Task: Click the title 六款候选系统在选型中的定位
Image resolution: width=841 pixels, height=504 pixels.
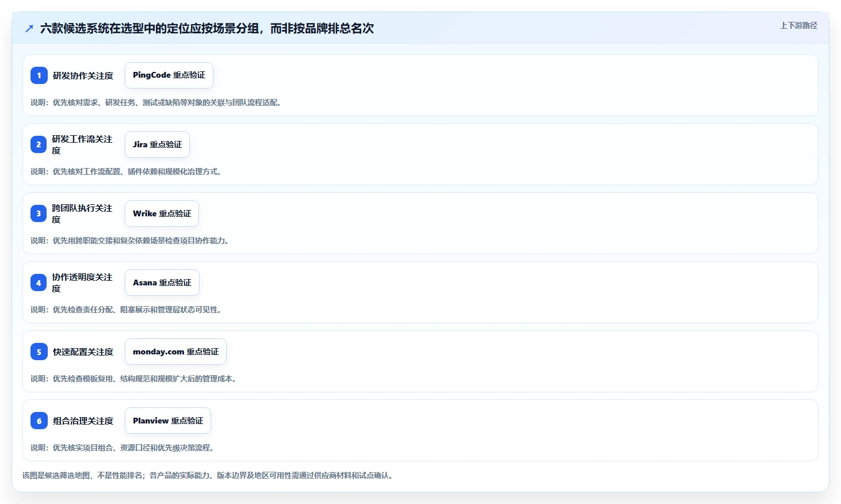Action: [207, 28]
